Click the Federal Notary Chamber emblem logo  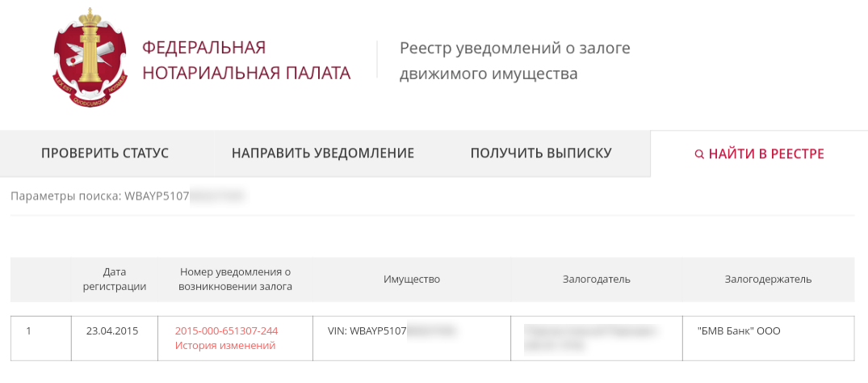[89, 61]
